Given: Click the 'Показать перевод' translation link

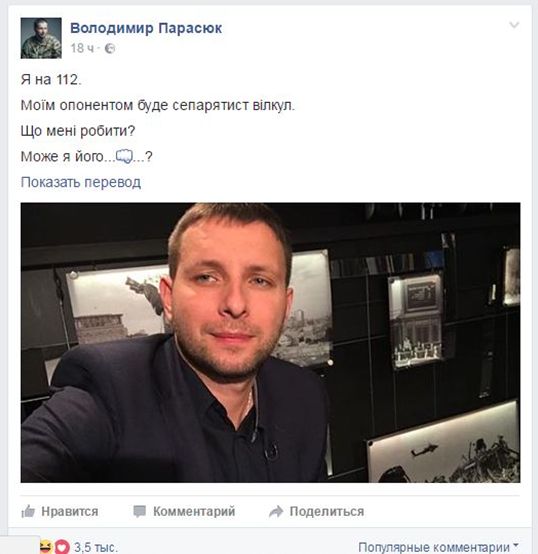Looking at the screenshot, I should coord(81,182).
